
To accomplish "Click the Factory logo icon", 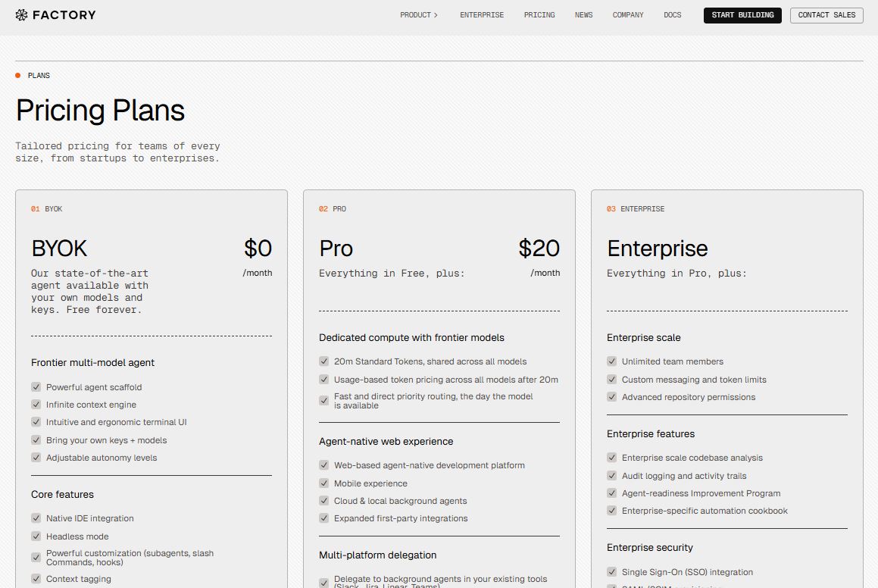I will pos(21,15).
